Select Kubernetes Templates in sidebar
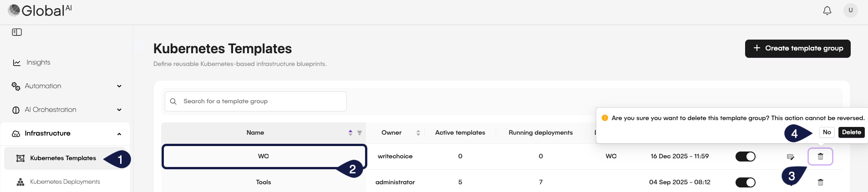Screen dimensions: 868x192 pyautogui.click(x=63, y=158)
